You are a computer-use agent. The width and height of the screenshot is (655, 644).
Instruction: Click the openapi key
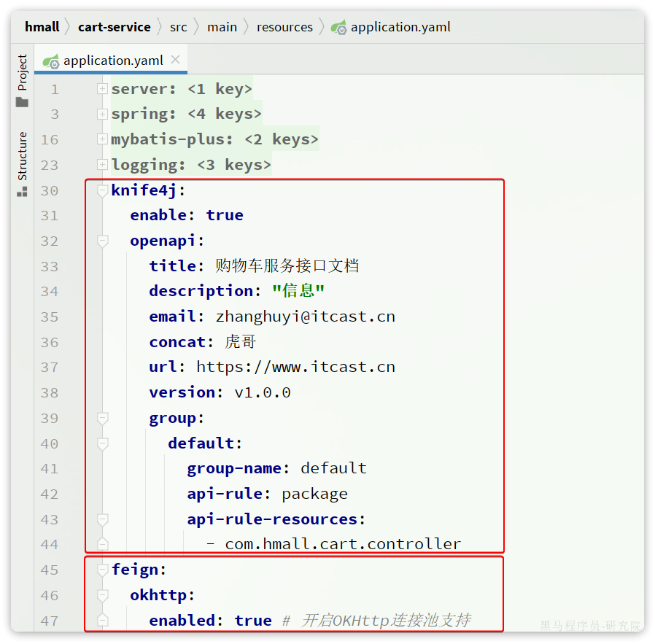coord(163,241)
